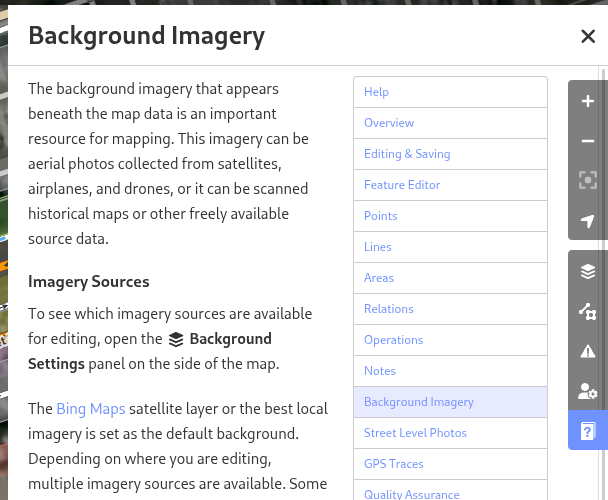Open the Issues warning triangle icon
Screen dimensions: 608x500
click(x=588, y=351)
